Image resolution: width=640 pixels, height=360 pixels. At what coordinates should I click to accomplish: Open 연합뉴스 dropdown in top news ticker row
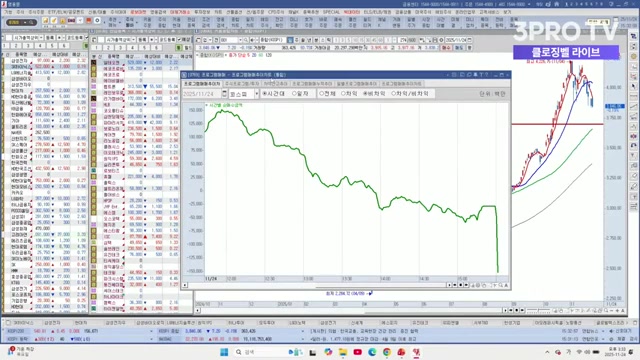[x=603, y=331]
